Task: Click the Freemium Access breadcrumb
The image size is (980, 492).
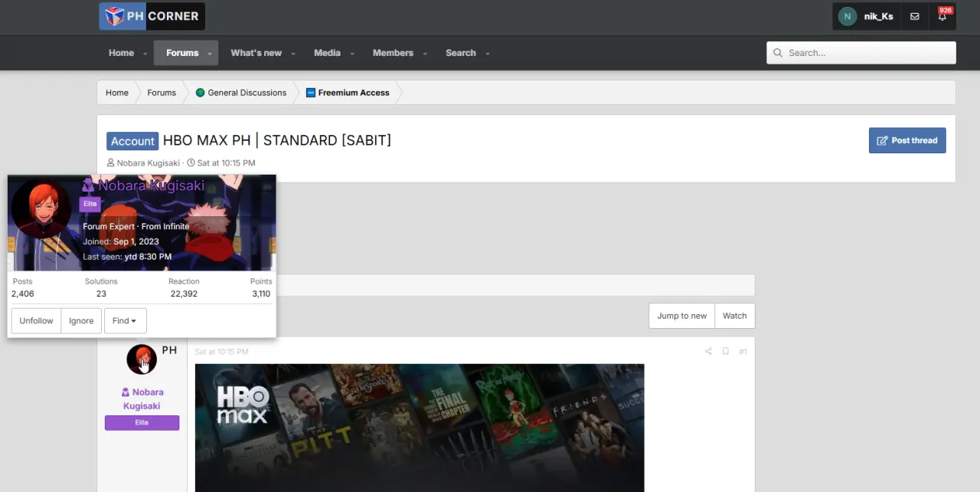Action: pyautogui.click(x=354, y=93)
